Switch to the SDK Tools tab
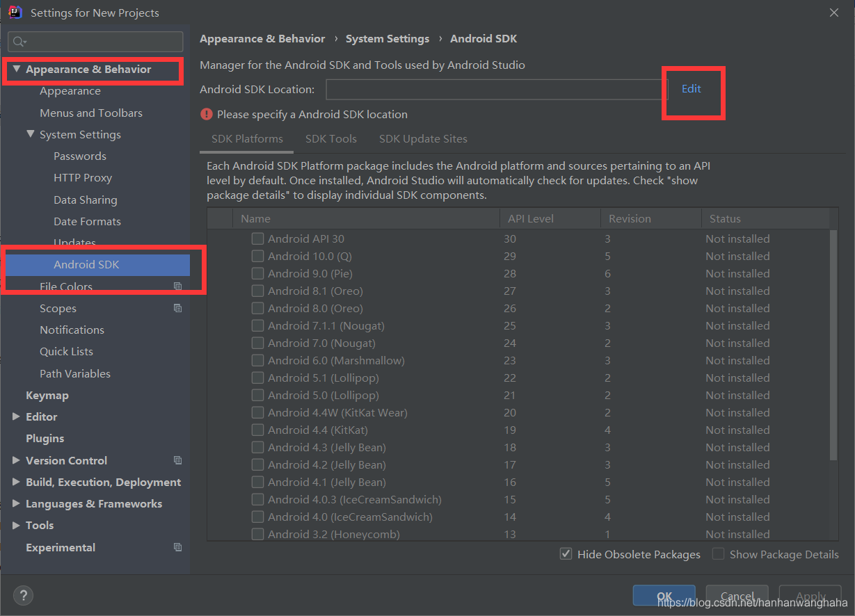855x616 pixels. pyautogui.click(x=330, y=138)
